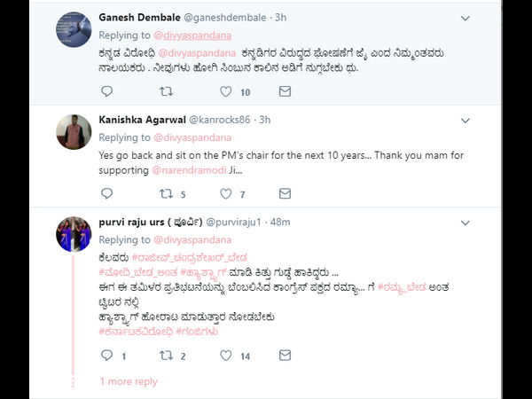View Kanishka Agarwal's avatar

(x=74, y=133)
